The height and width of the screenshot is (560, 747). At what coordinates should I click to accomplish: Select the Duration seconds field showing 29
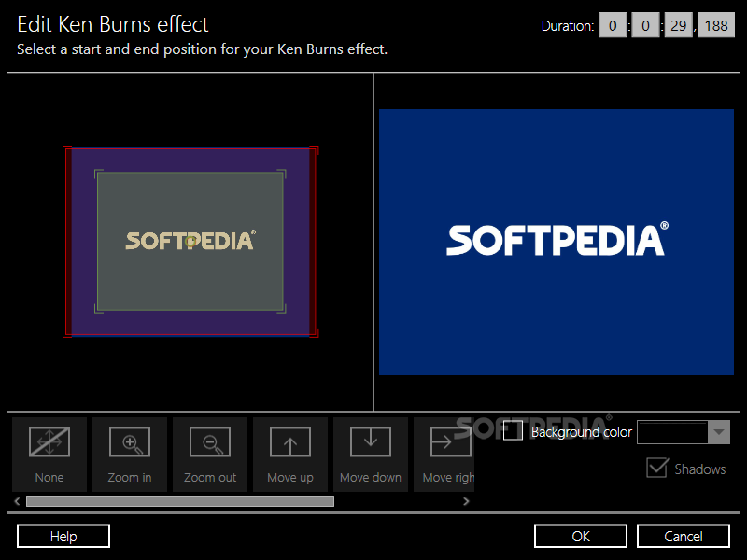click(679, 25)
